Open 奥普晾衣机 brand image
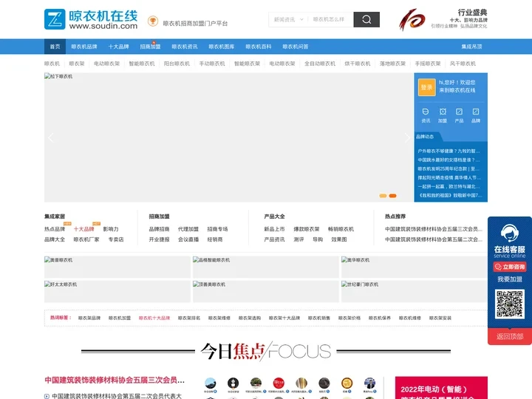 117,267
